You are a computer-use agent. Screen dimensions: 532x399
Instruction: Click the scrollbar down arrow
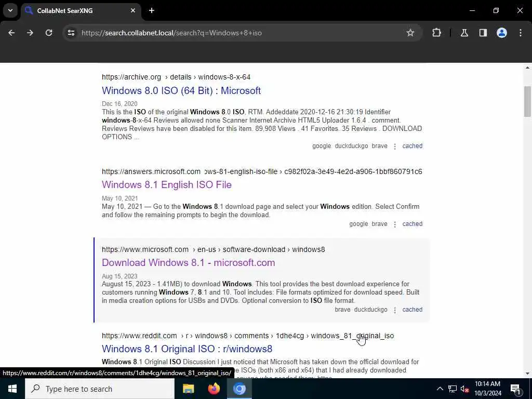[527, 374]
